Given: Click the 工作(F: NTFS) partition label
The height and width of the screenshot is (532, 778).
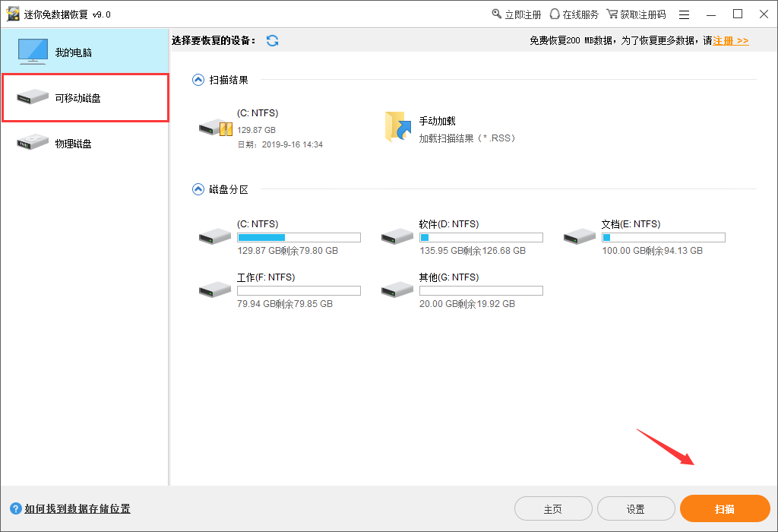Looking at the screenshot, I should tap(266, 277).
